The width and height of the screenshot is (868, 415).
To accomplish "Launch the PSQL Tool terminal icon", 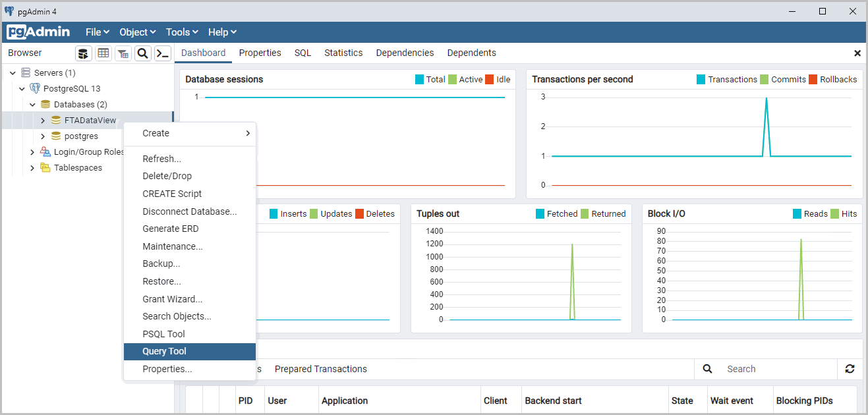I will (x=163, y=53).
